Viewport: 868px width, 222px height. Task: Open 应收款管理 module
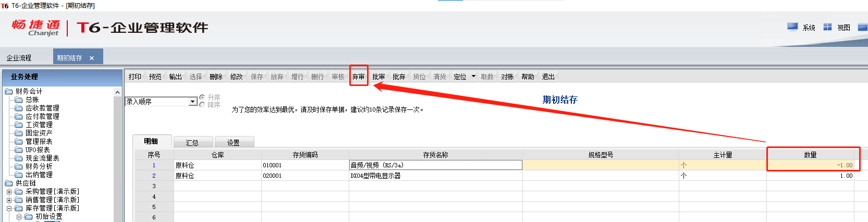(43, 108)
